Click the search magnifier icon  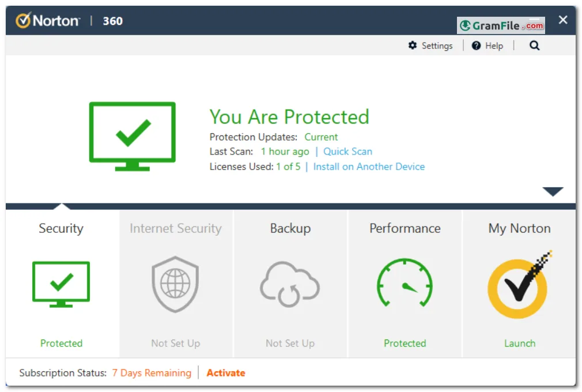coord(534,46)
